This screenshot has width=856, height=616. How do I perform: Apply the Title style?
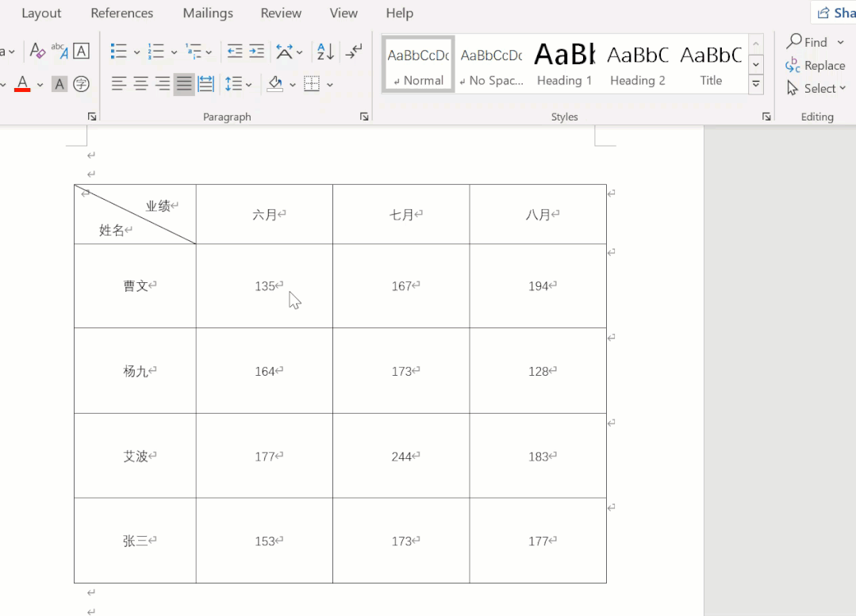(x=711, y=64)
